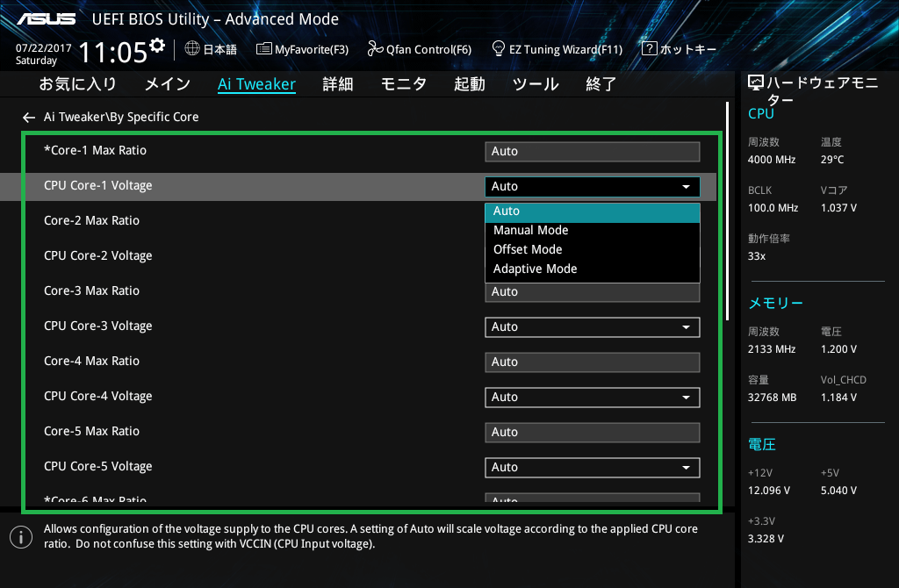
Task: Open the モニタ tab
Action: pyautogui.click(x=404, y=84)
